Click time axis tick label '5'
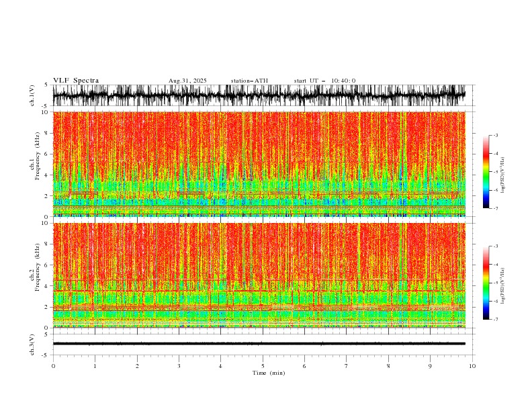Image resolution: width=532 pixels, height=411 pixels. click(x=263, y=366)
